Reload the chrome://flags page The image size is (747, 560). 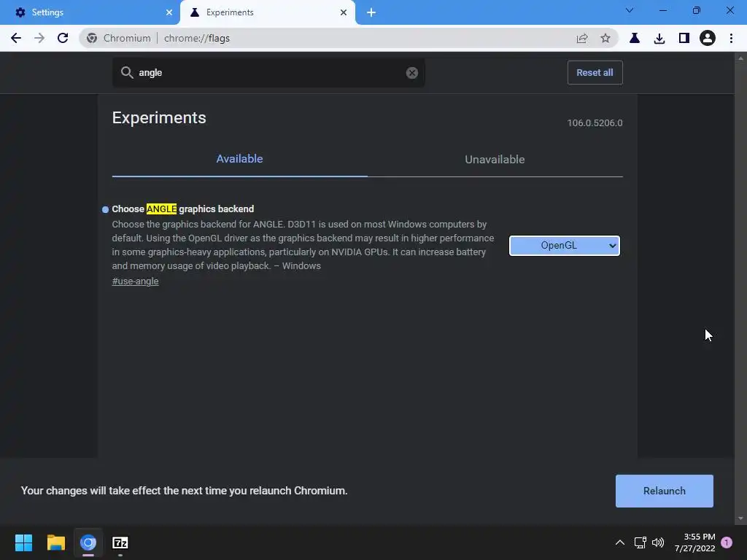[x=63, y=38]
